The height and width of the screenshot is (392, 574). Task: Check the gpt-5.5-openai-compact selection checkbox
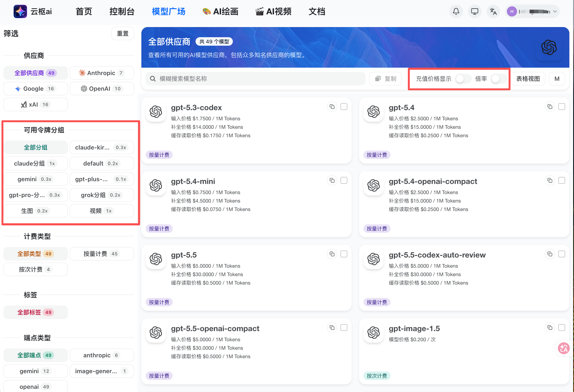pyautogui.click(x=344, y=327)
